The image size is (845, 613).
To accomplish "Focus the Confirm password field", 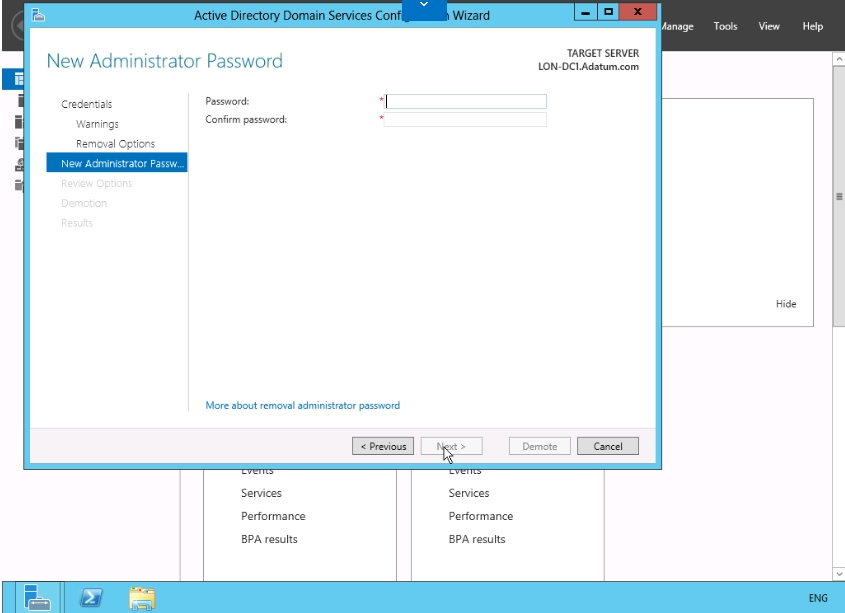I will pos(465,119).
